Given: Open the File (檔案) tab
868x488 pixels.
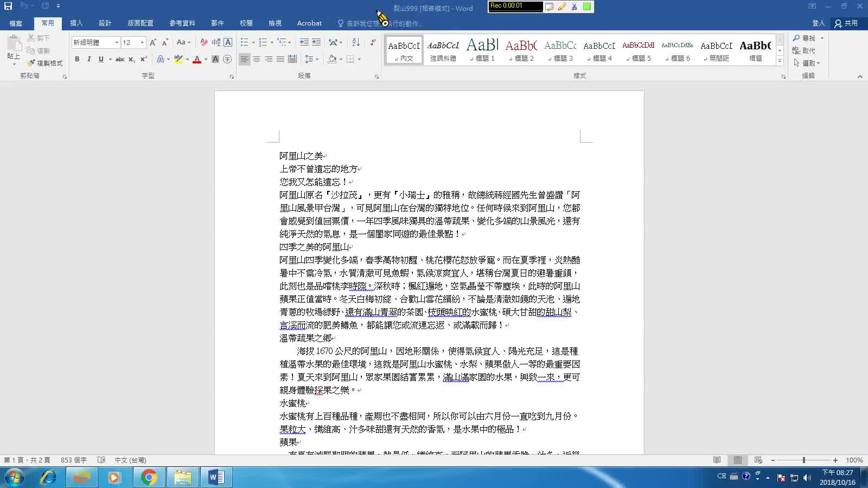Looking at the screenshot, I should [16, 23].
